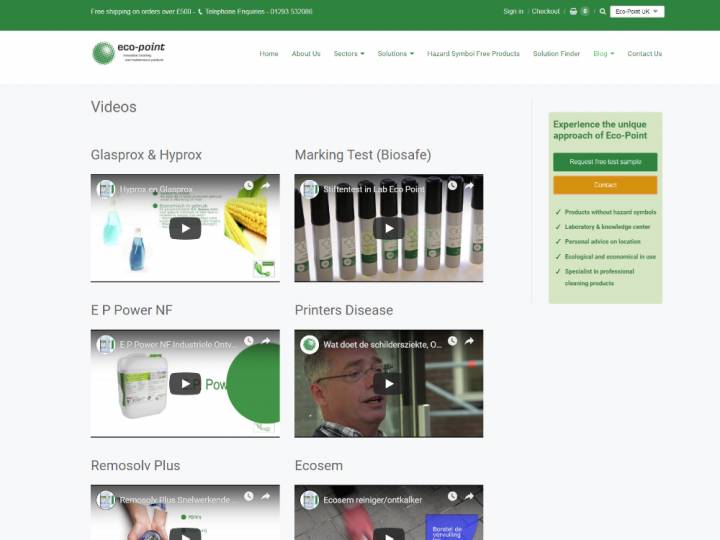The image size is (720, 540).
Task: Click Watch Later clock on Ecosem video
Action: point(452,496)
